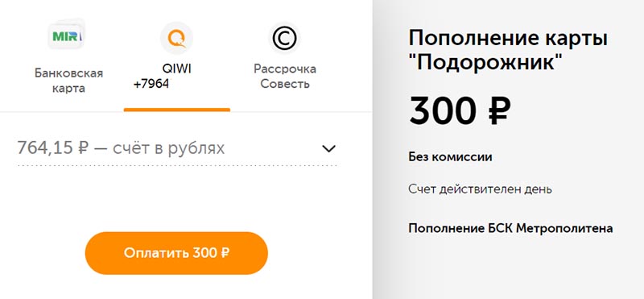Switch to the Банковская карта tab label

click(x=68, y=81)
